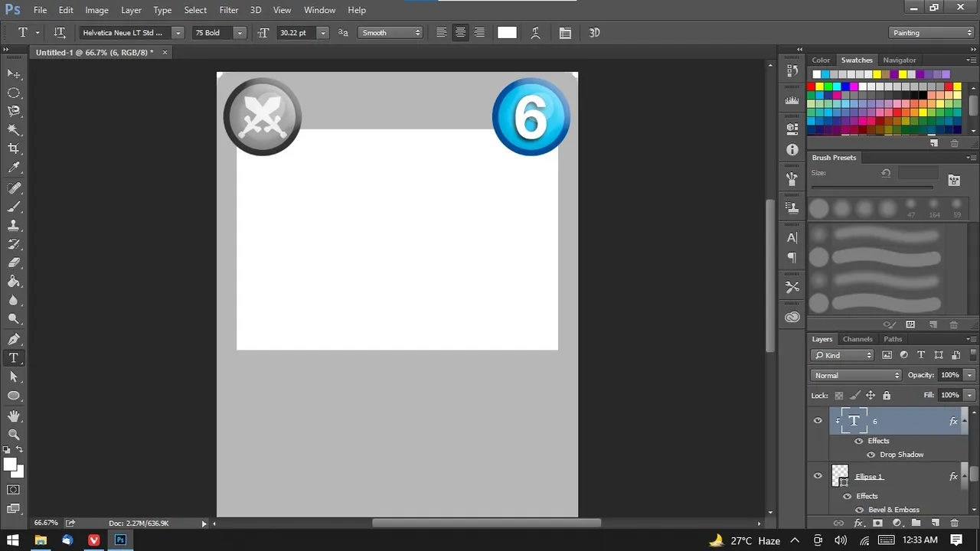Screen dimensions: 980x551
Task: Select the Brush tool
Action: pos(14,207)
